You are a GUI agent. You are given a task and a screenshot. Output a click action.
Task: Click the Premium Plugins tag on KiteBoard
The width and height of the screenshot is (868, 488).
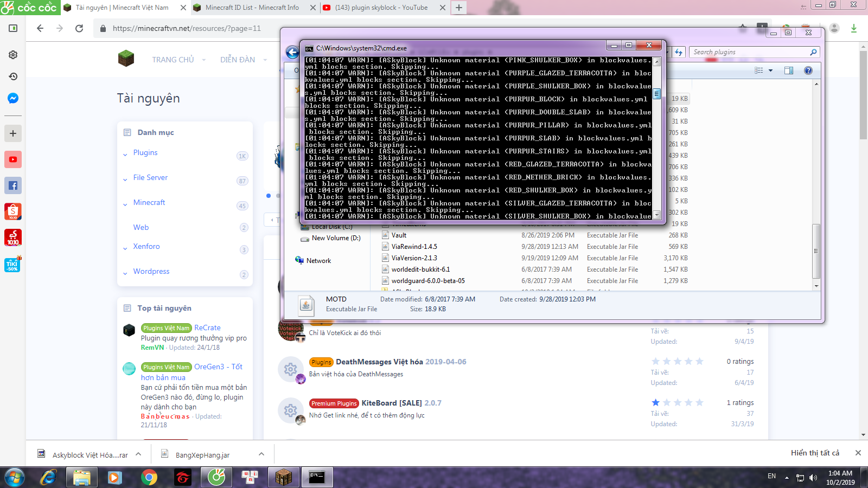coord(334,403)
